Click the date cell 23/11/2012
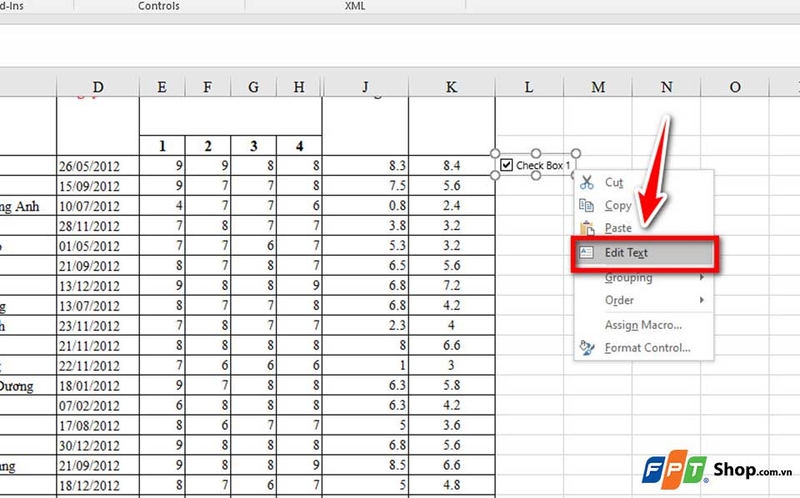 tap(98, 326)
